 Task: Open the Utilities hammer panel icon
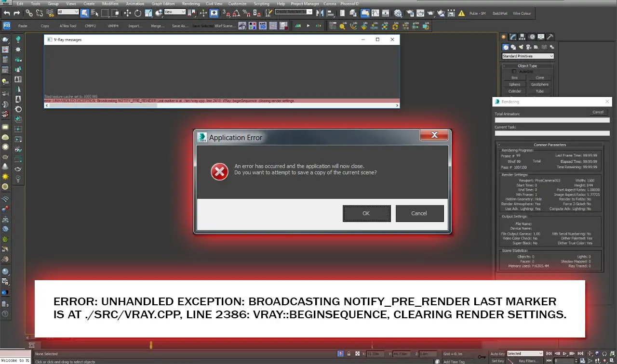(x=550, y=37)
